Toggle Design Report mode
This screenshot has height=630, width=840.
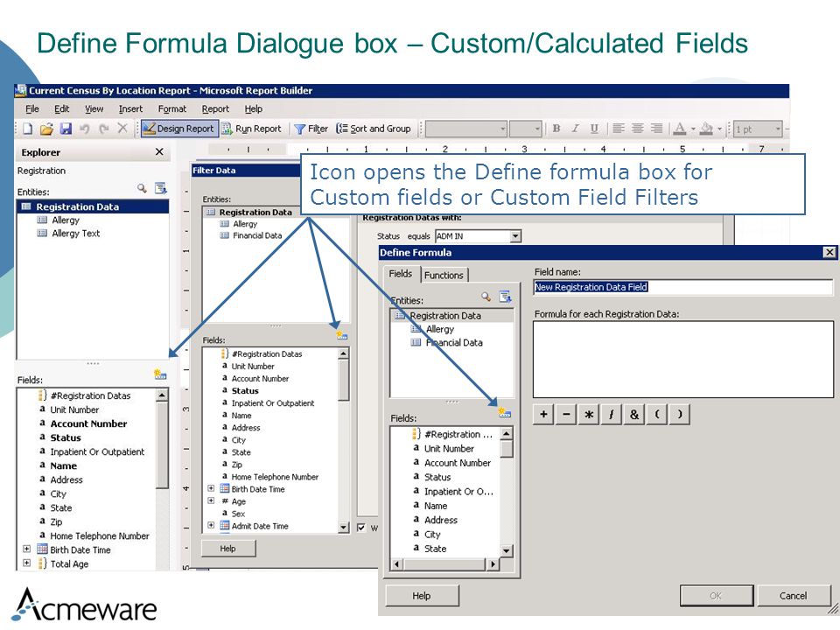point(178,129)
